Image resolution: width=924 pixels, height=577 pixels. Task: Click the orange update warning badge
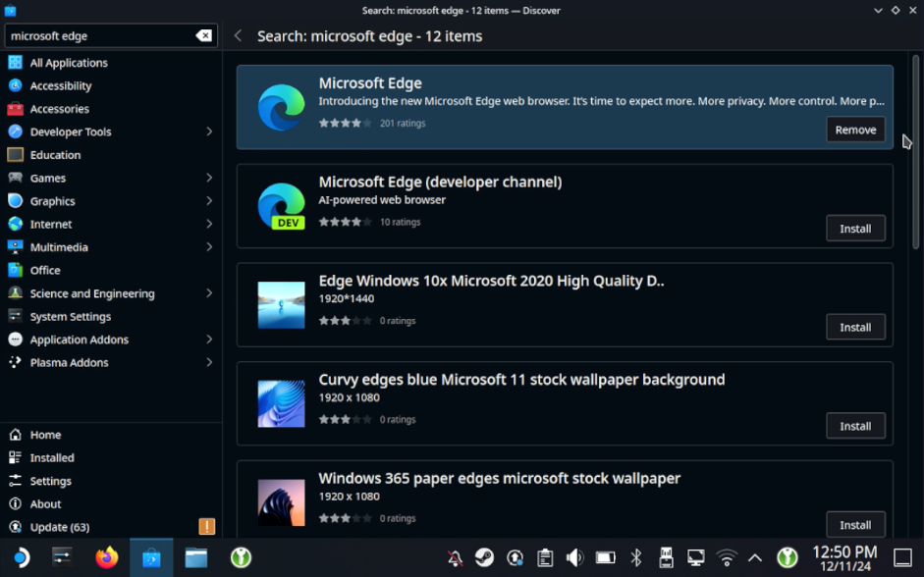point(206,527)
